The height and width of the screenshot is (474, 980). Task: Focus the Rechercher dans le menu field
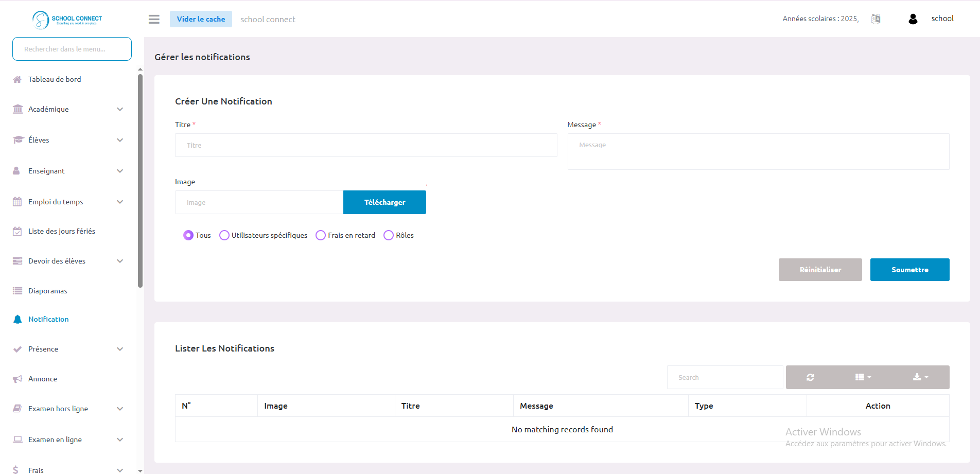point(72,49)
